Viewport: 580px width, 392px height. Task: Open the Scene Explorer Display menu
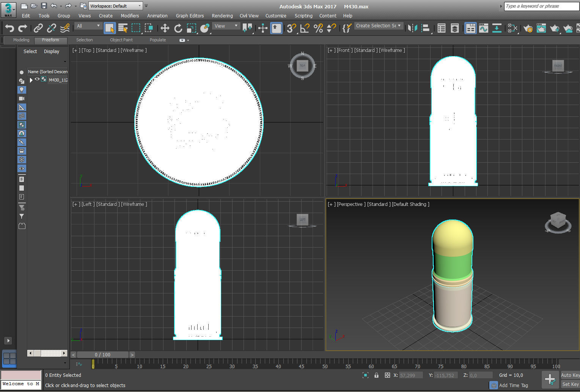(x=52, y=52)
